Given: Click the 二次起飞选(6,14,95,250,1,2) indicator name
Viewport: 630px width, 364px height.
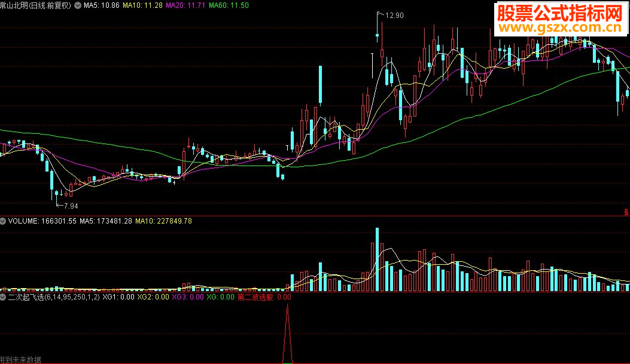Looking at the screenshot, I should [54, 298].
